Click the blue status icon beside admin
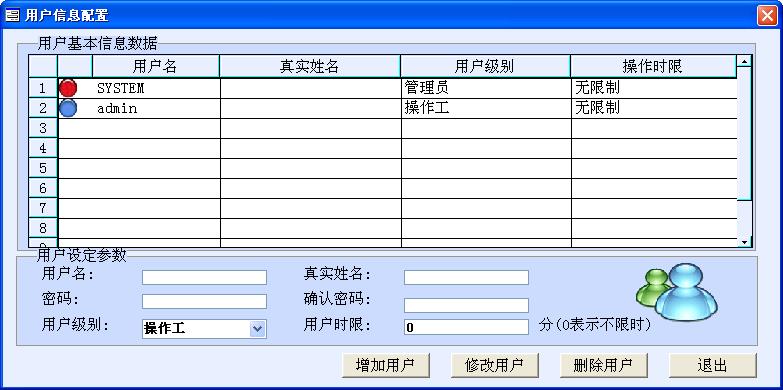Viewport: 783px width, 390px height. pyautogui.click(x=68, y=108)
